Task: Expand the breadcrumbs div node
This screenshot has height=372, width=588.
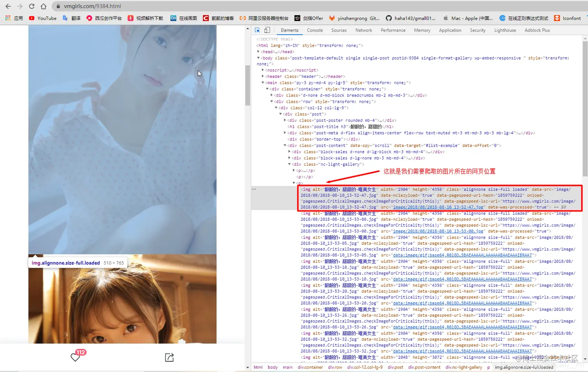Action: tap(271, 95)
